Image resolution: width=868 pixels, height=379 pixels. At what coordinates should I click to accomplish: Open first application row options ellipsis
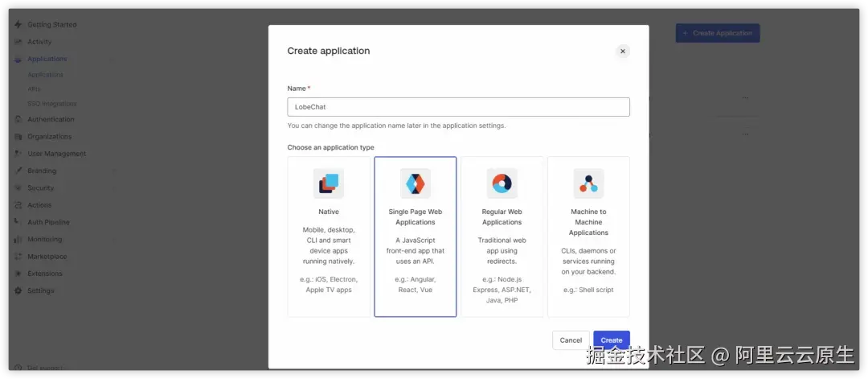coord(745,97)
